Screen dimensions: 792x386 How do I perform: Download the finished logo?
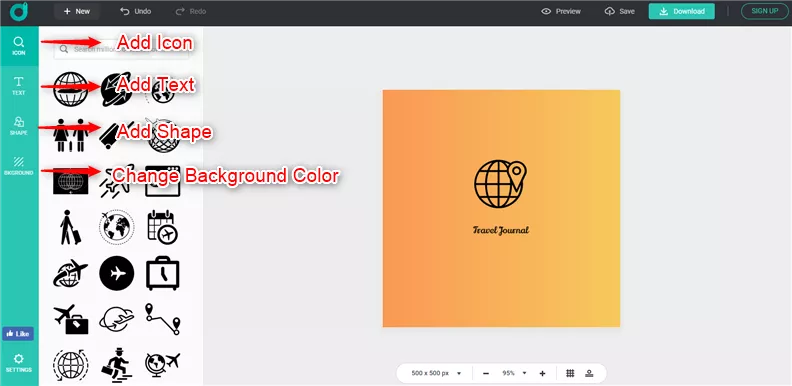click(682, 11)
